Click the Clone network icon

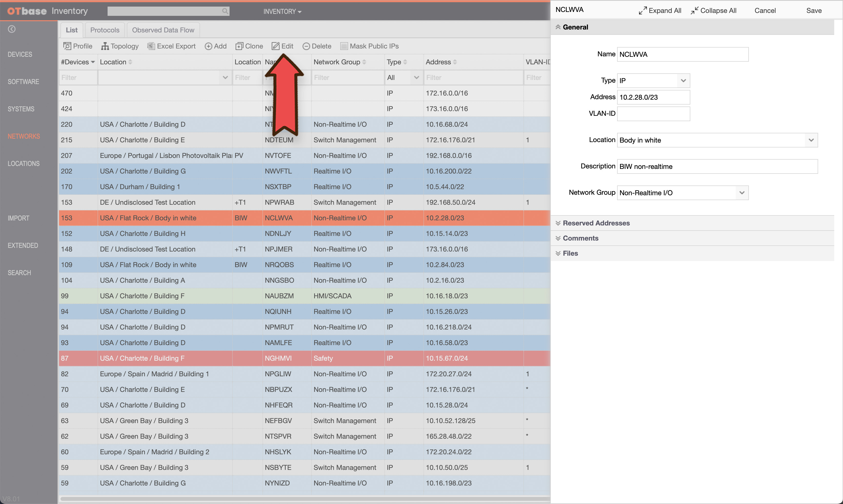click(239, 46)
